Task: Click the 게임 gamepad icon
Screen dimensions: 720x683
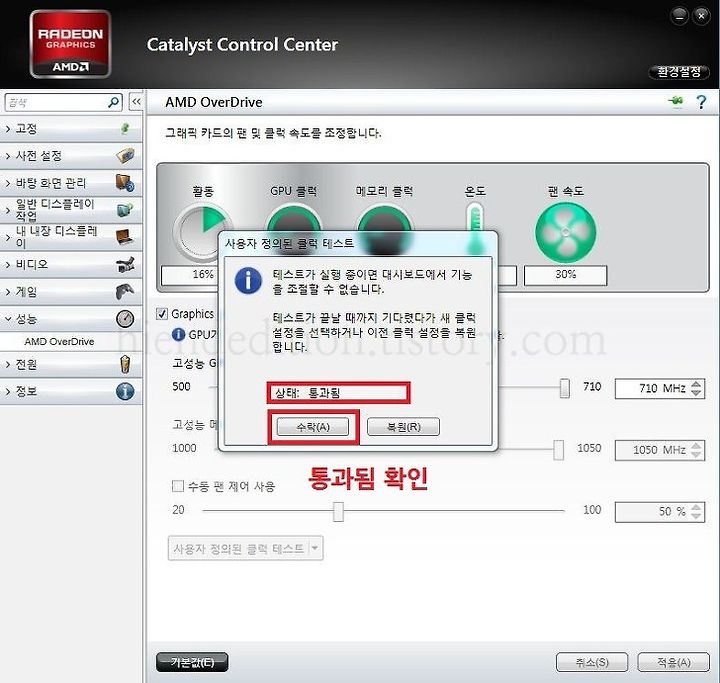Action: (125, 292)
